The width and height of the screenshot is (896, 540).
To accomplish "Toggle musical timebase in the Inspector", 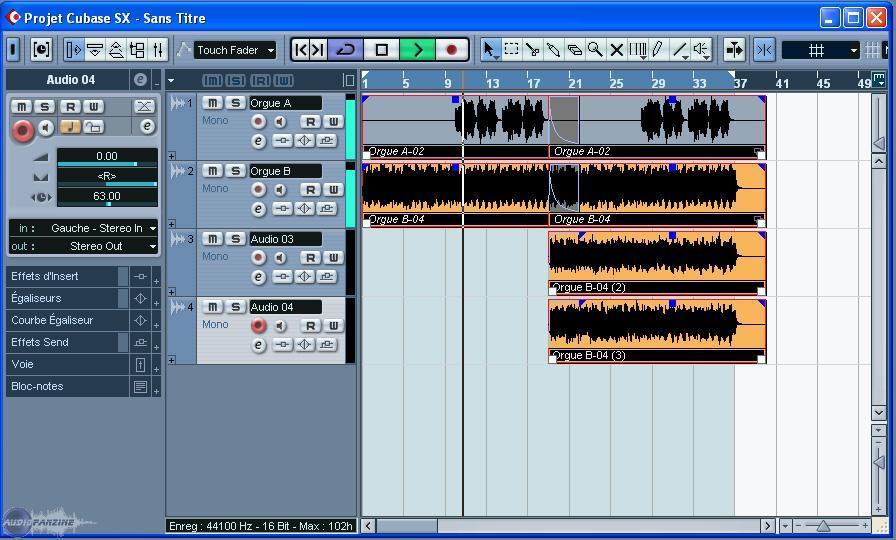I will [x=70, y=126].
